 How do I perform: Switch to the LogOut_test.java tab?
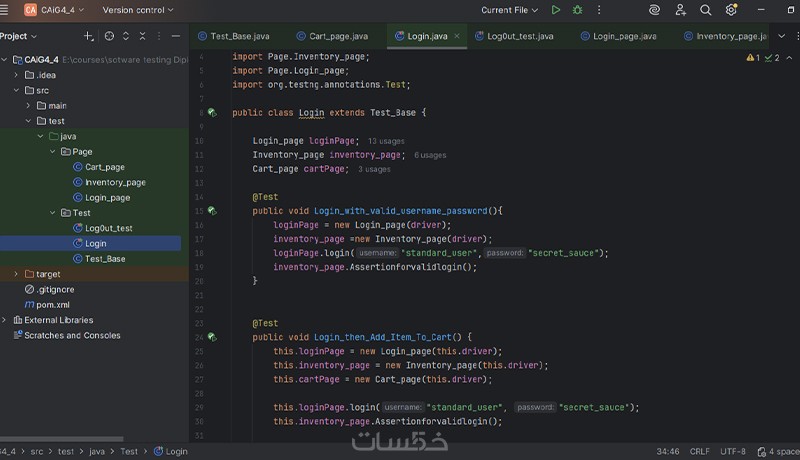coord(514,36)
